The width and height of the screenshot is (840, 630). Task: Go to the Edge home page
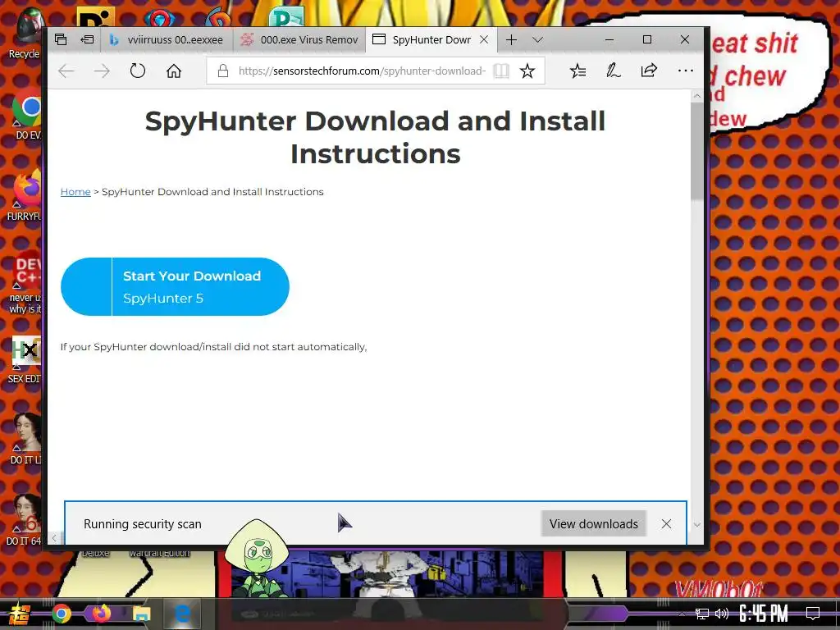(x=174, y=71)
